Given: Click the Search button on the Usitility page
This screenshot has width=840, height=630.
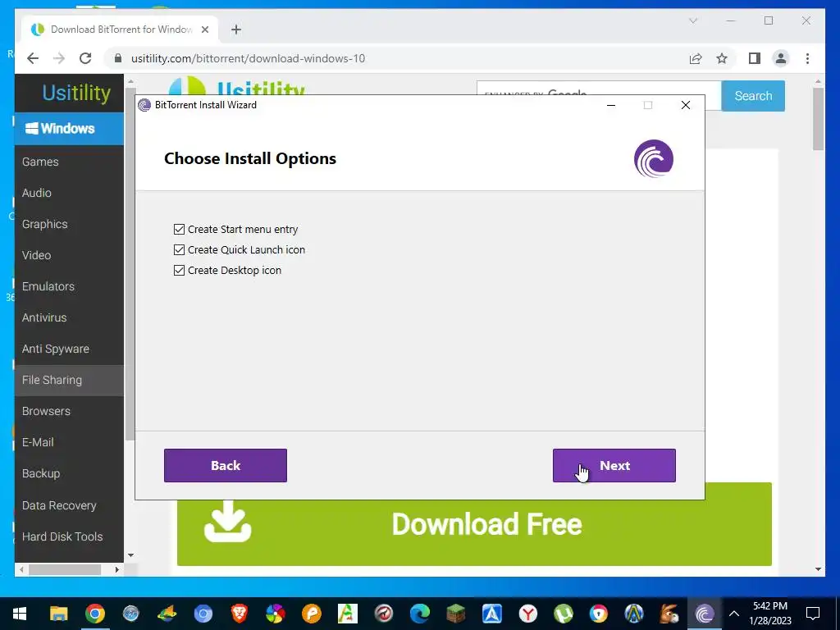Looking at the screenshot, I should (753, 96).
